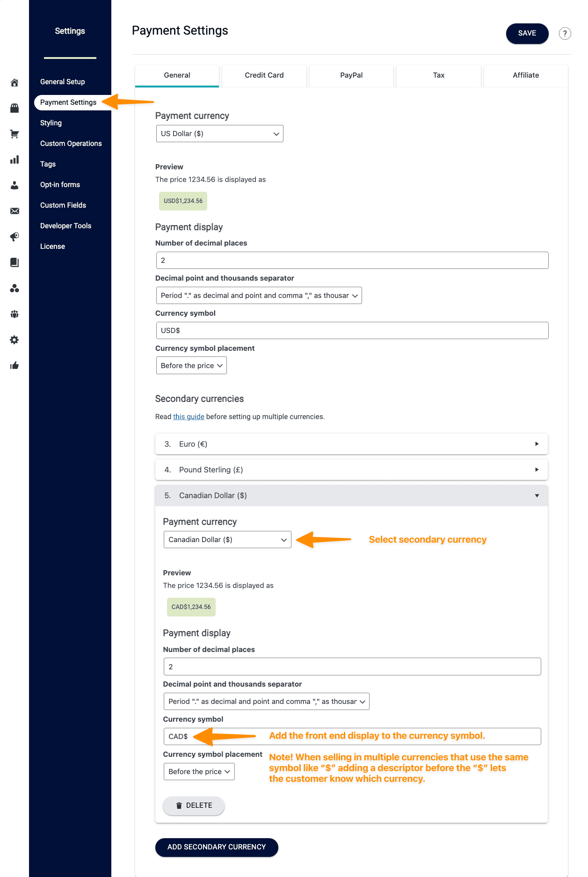Click the USD$ currency symbol field
588x877 pixels.
pos(351,331)
